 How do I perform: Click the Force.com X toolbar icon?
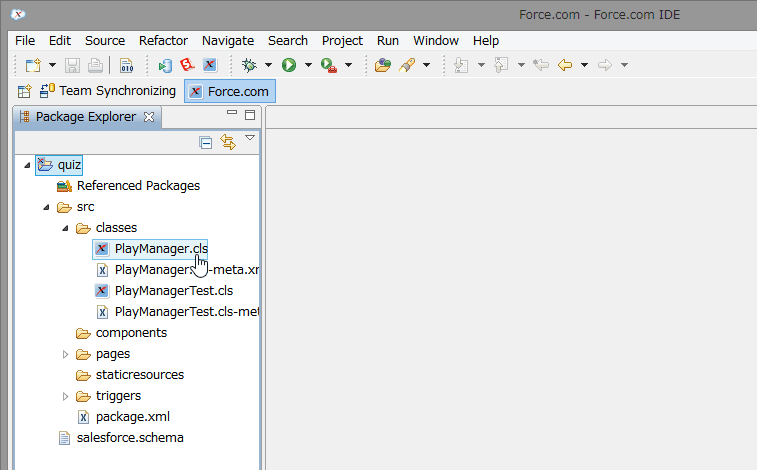210,65
